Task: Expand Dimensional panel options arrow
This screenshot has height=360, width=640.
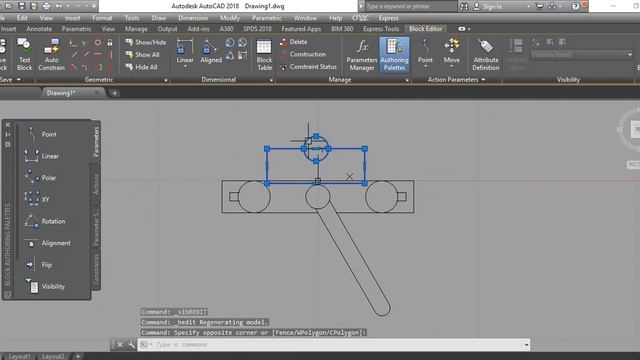Action: [x=271, y=80]
